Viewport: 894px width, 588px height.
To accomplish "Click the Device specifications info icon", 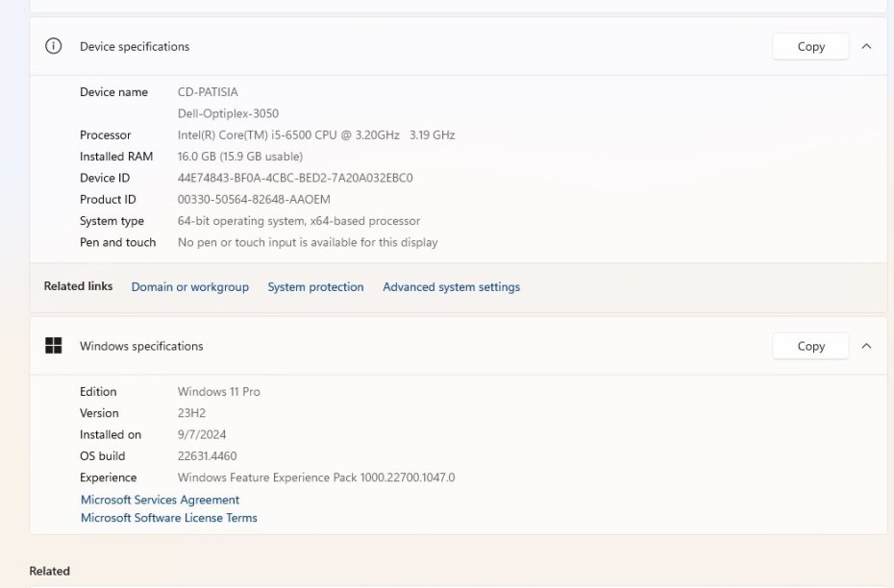I will point(54,46).
